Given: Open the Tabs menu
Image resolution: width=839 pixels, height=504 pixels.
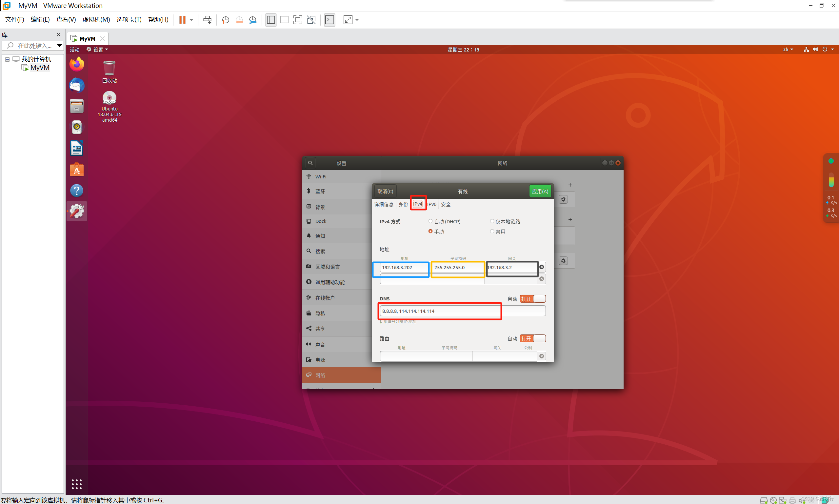Looking at the screenshot, I should [x=129, y=20].
